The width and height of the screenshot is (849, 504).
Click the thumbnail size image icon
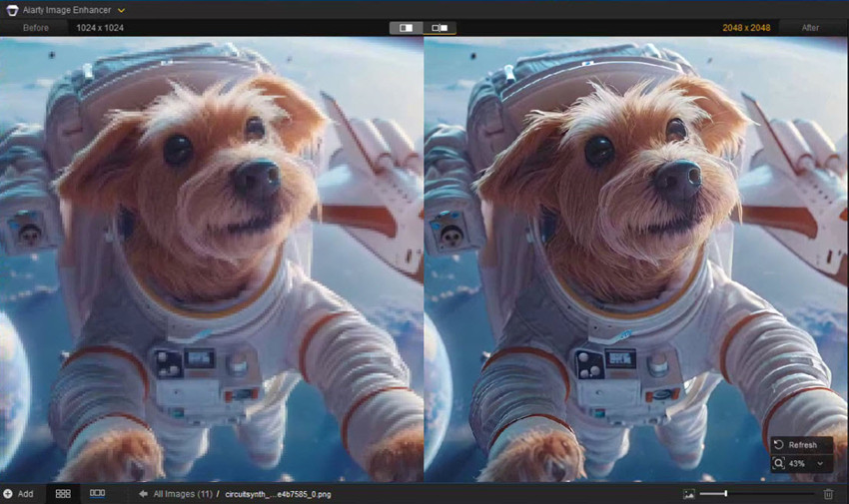pyautogui.click(x=688, y=494)
